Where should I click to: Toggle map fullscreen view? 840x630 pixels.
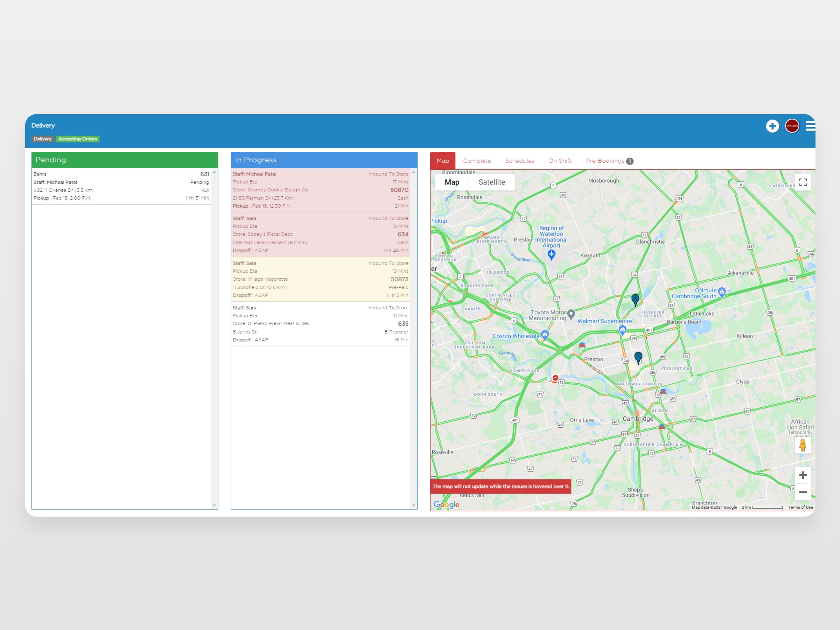[x=803, y=182]
